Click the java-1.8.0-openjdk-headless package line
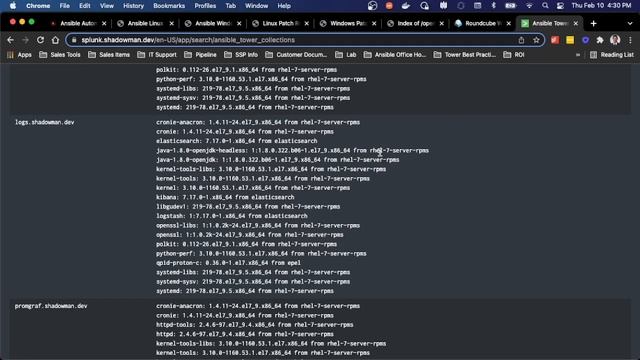Viewport: 640px width, 360px height. pos(292,150)
